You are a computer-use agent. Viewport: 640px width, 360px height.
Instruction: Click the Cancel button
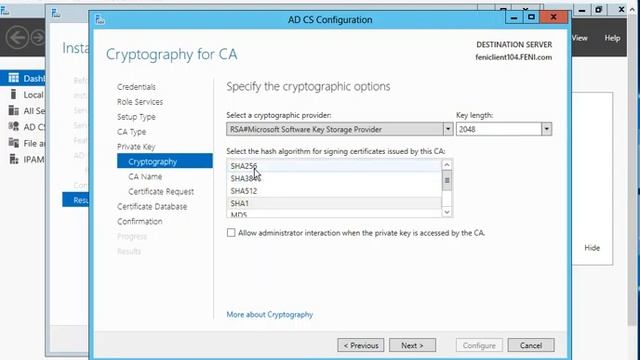pos(531,345)
